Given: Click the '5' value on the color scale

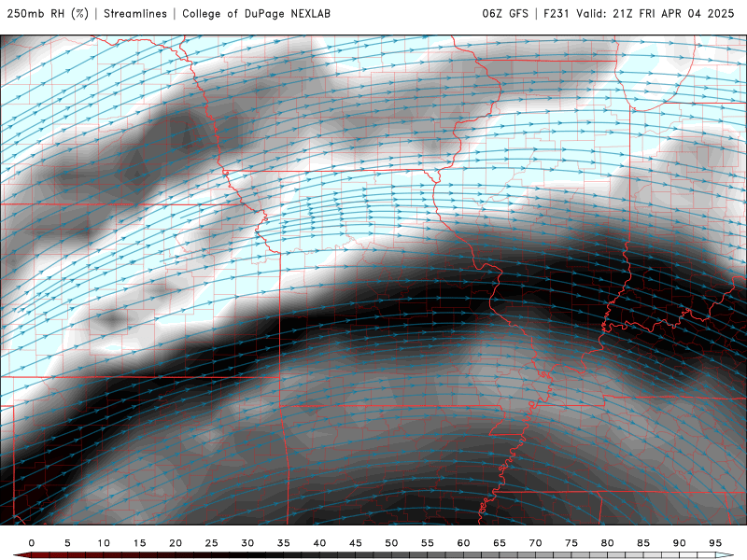Looking at the screenshot, I should (67, 543).
